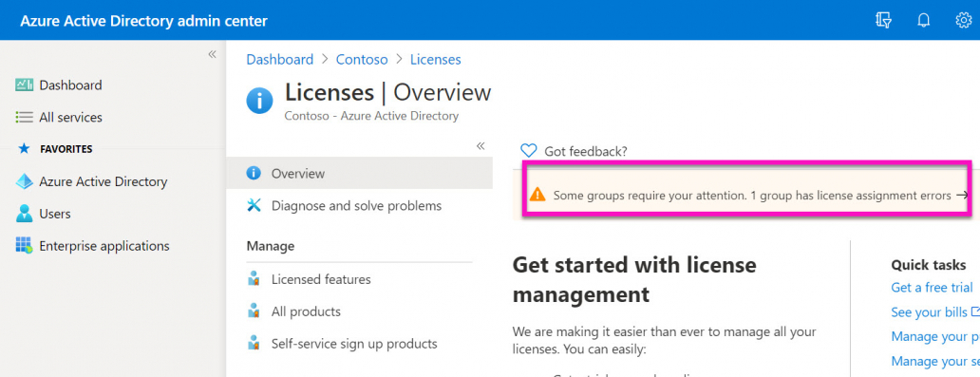Open All services in the sidebar
The image size is (980, 377).
pos(70,117)
